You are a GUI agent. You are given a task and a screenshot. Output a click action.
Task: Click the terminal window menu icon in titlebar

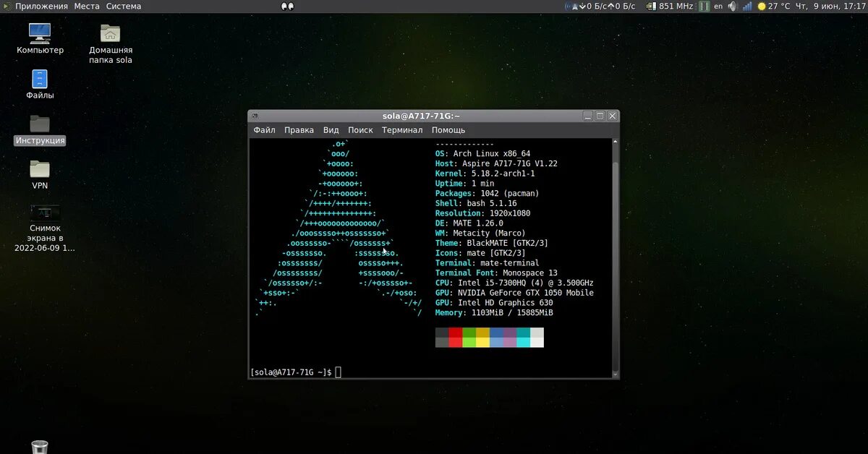click(255, 116)
